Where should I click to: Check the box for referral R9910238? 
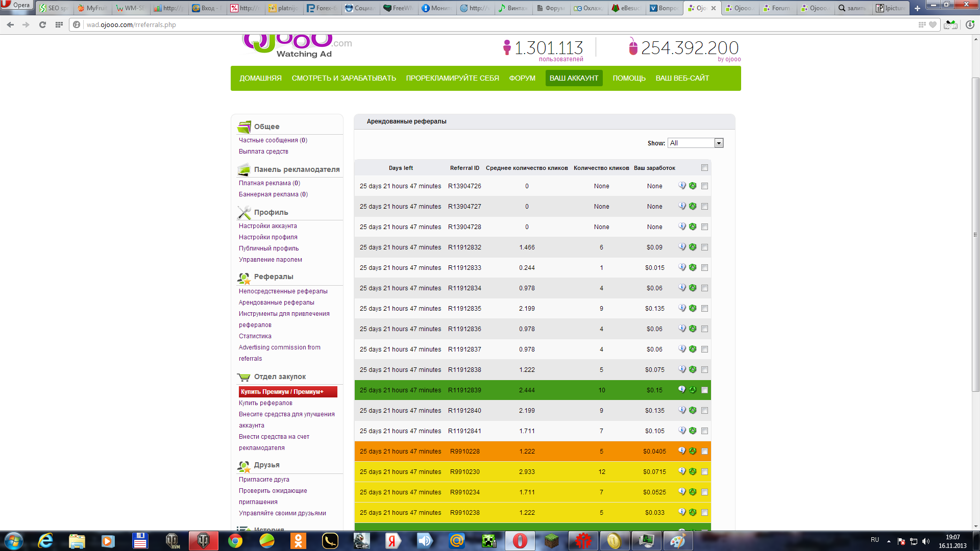[x=705, y=513]
